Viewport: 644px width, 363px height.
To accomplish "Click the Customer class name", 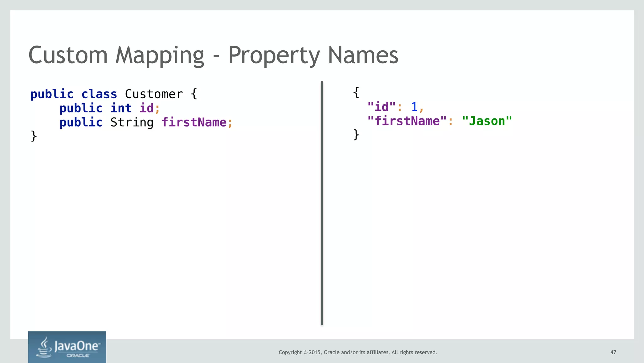I will (154, 94).
